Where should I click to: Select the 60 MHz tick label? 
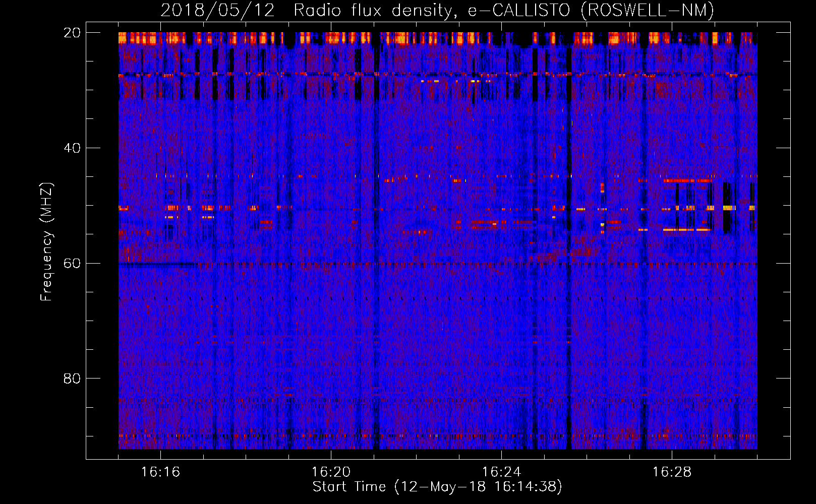click(71, 264)
